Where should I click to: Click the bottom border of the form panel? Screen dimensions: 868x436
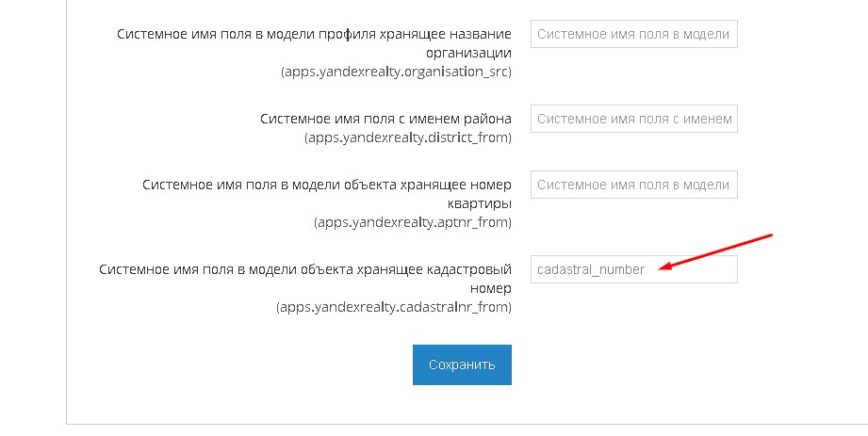[462, 424]
